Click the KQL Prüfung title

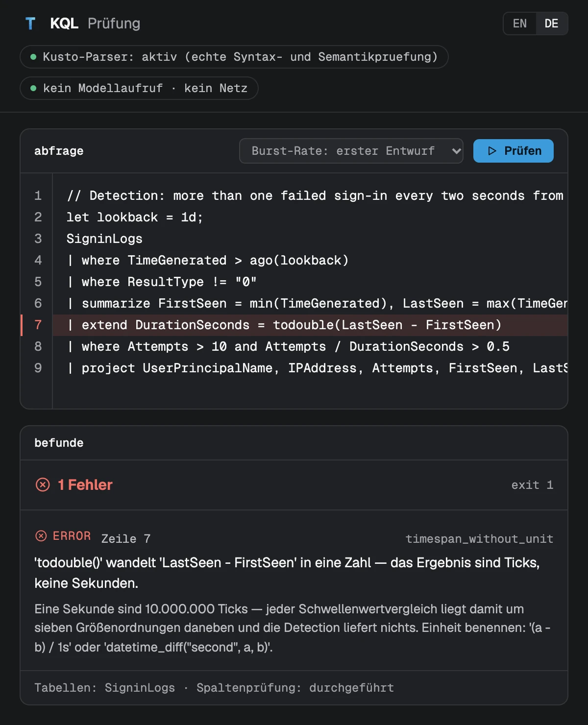95,24
